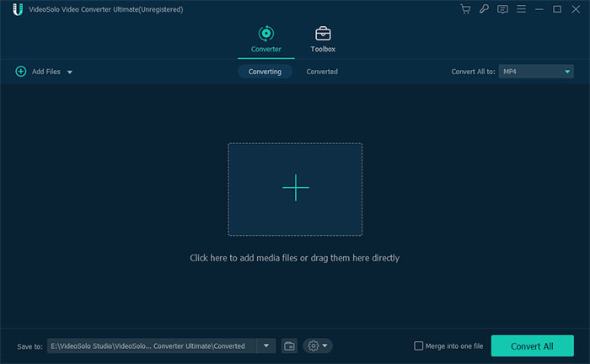Viewport: 590px width, 364px height.
Task: Expand the Add Files dropdown arrow
Action: [x=70, y=72]
